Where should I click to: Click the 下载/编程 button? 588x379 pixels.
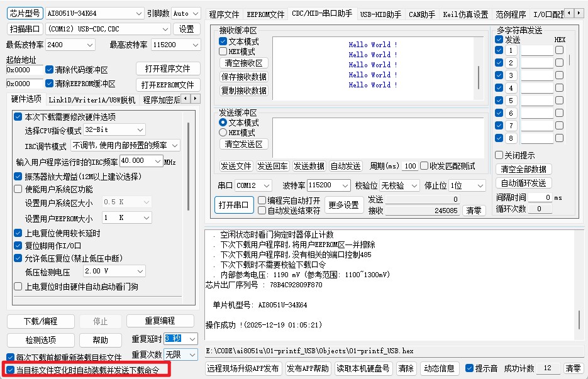[x=41, y=321]
